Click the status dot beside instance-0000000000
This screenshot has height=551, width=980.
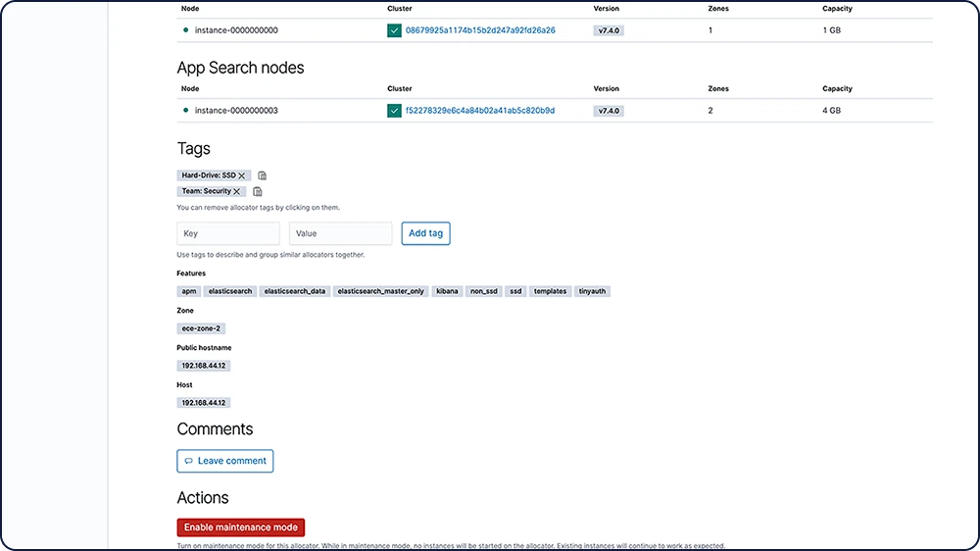(185, 30)
